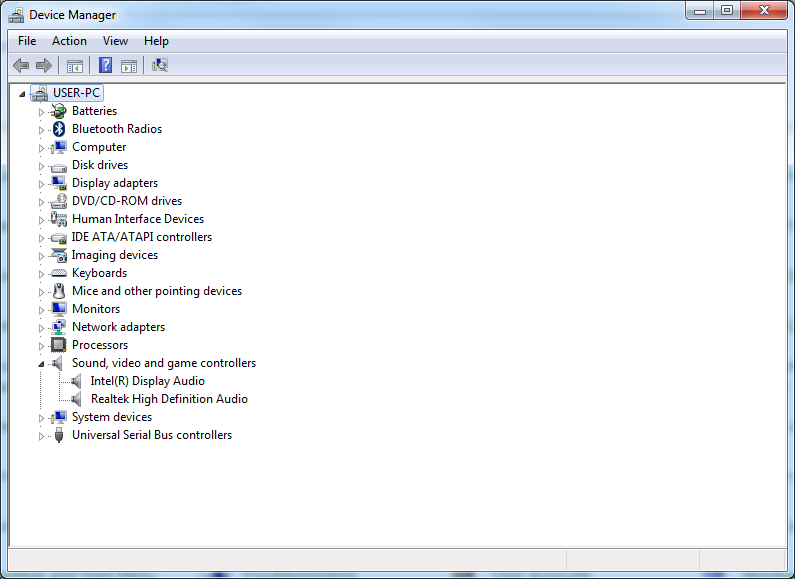The image size is (795, 579).
Task: Click the IDE ATA/ATAPI controllers icon
Action: click(59, 238)
